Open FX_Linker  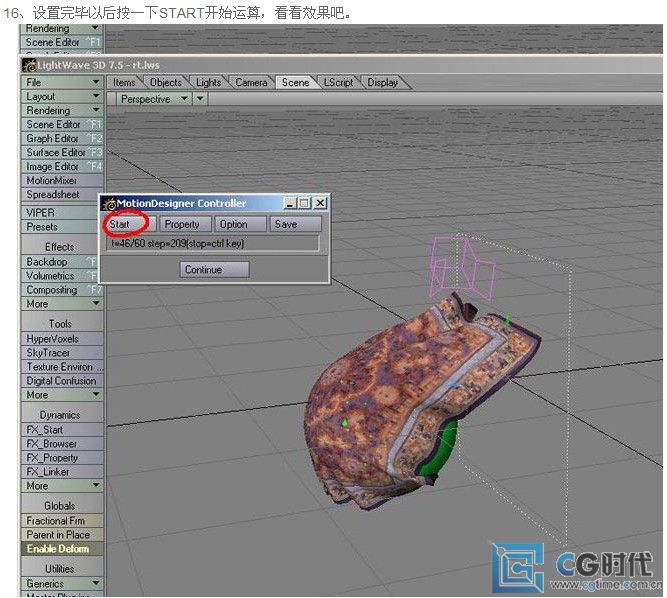click(x=62, y=472)
